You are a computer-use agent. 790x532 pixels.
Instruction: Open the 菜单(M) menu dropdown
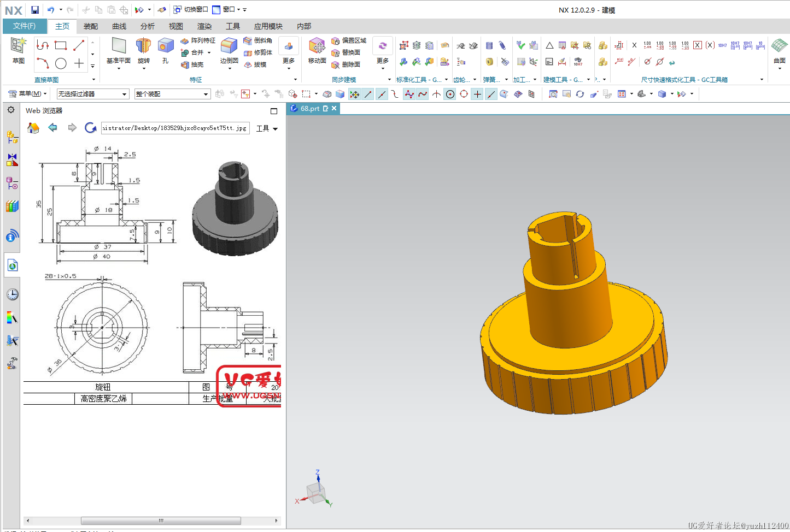tap(27, 94)
